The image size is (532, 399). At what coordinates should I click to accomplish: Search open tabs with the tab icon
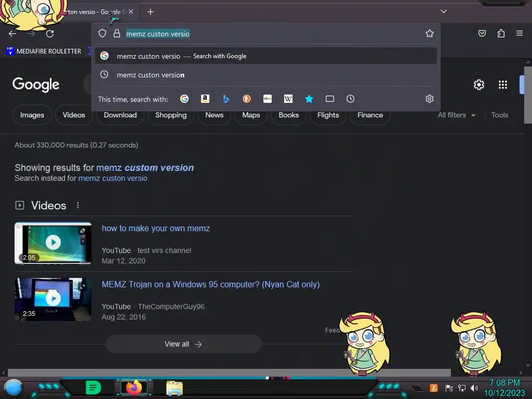pos(330,99)
